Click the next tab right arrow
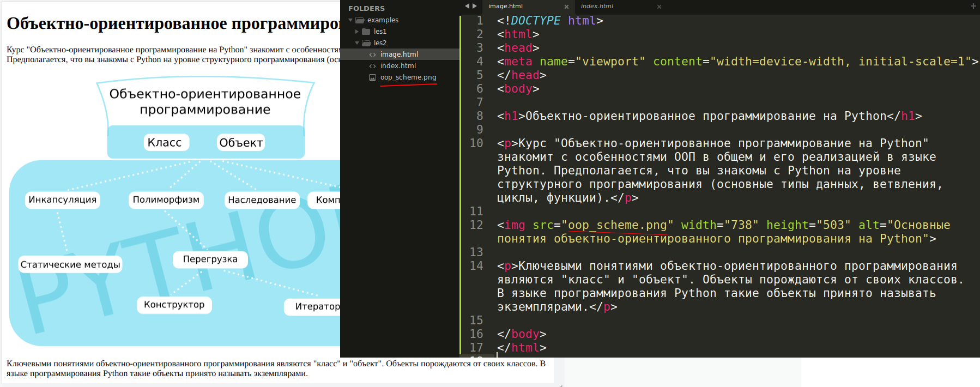Screen dimensions: 980x387 (x=475, y=6)
